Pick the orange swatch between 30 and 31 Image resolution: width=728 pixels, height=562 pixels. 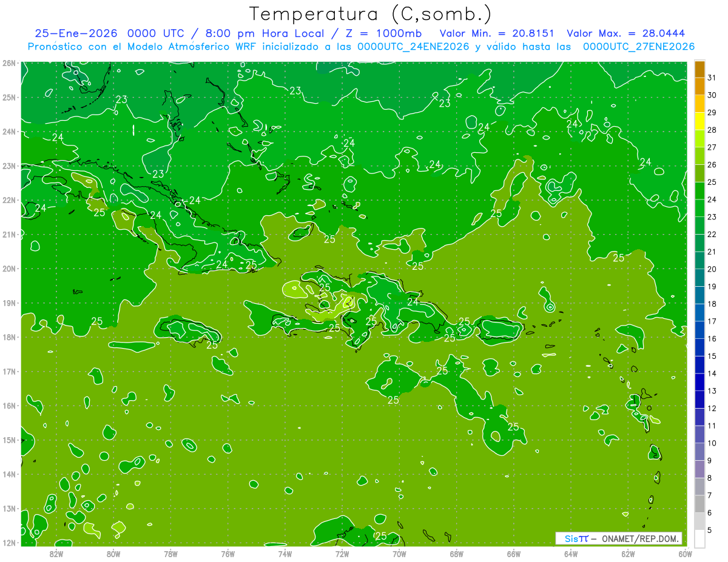click(699, 86)
